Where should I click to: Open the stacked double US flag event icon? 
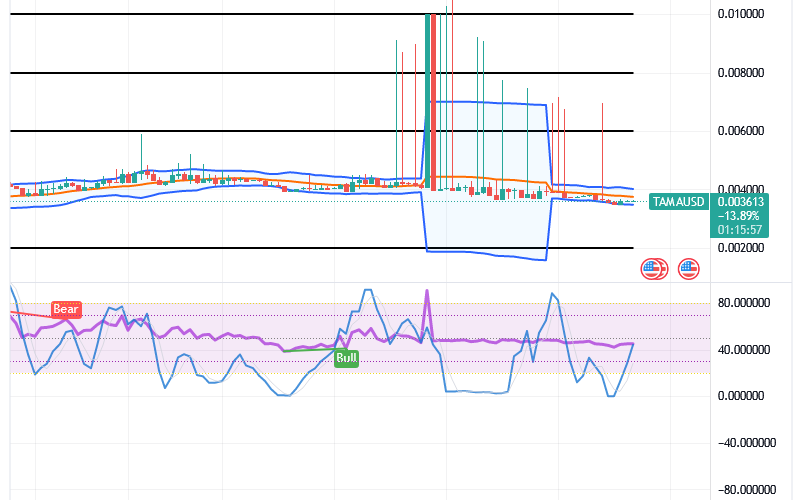click(x=654, y=269)
